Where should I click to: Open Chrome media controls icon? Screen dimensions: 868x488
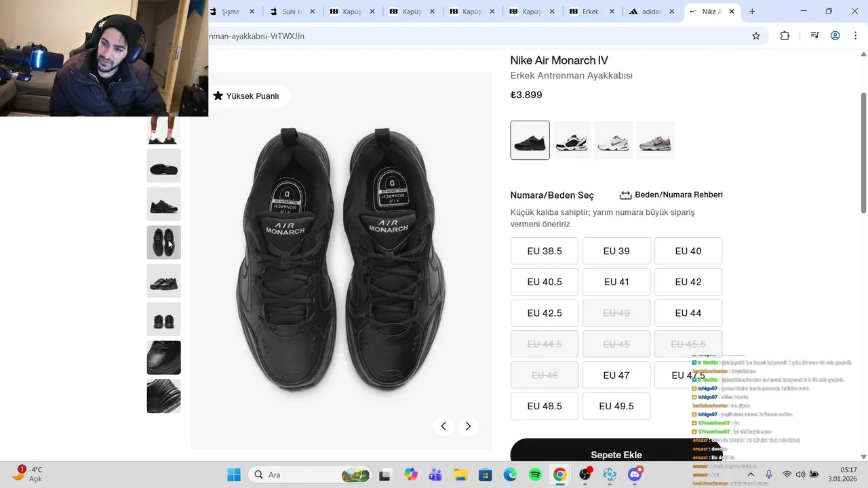814,36
